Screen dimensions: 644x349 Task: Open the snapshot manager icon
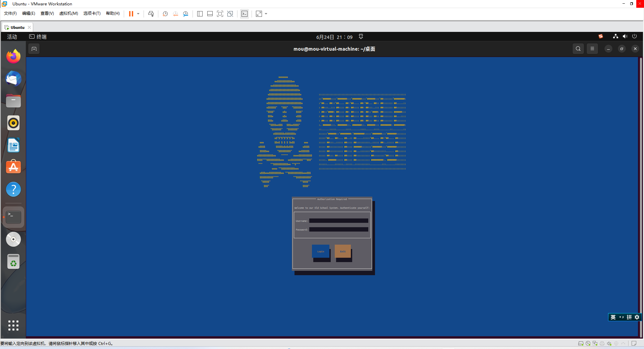185,14
